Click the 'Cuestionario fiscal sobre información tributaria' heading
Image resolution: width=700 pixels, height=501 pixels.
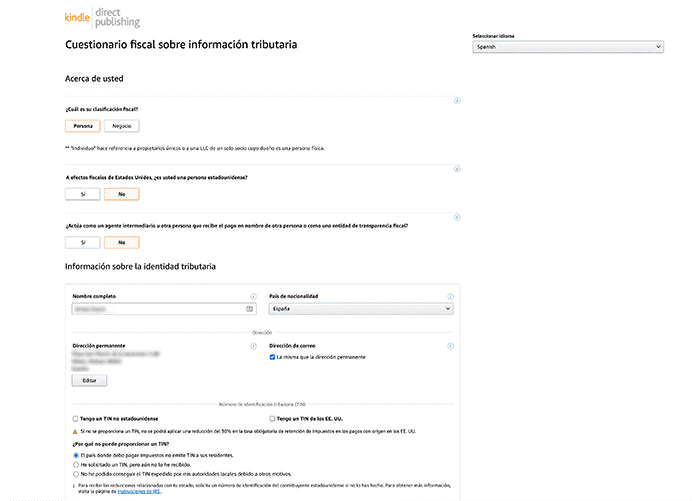click(x=181, y=45)
